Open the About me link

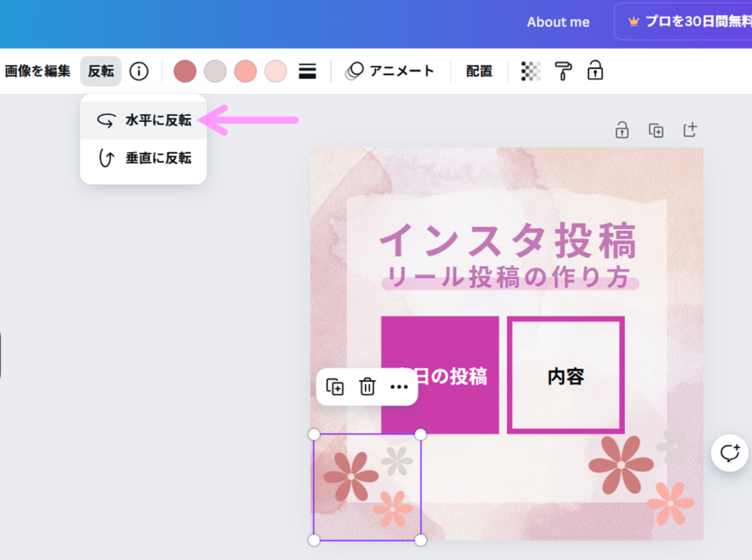(558, 22)
